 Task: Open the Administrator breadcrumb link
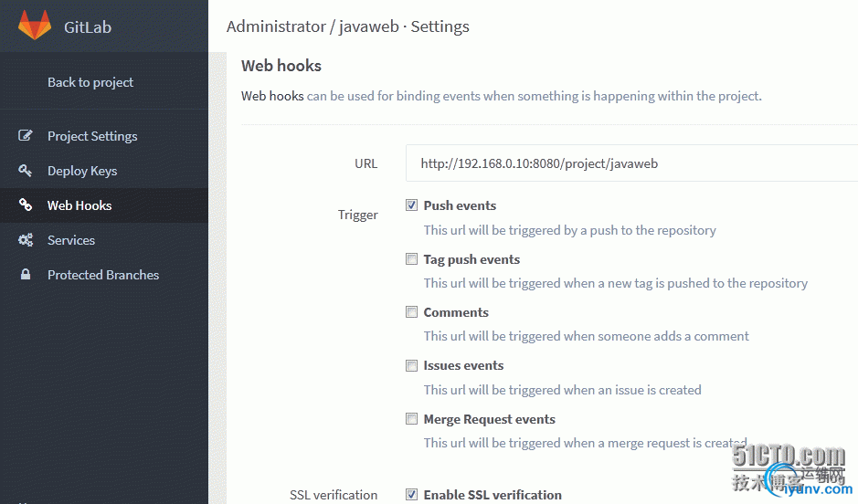[x=276, y=26]
